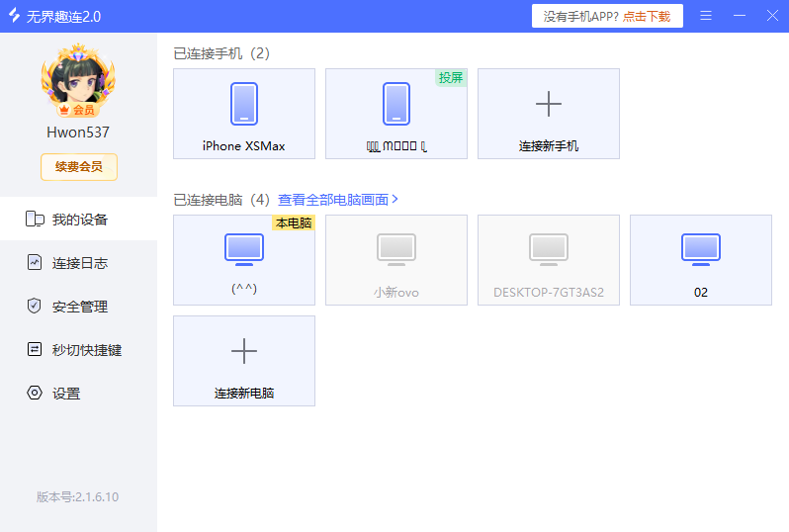The height and width of the screenshot is (532, 789).
Task: Open the hamburger menu in title bar
Action: point(706,16)
